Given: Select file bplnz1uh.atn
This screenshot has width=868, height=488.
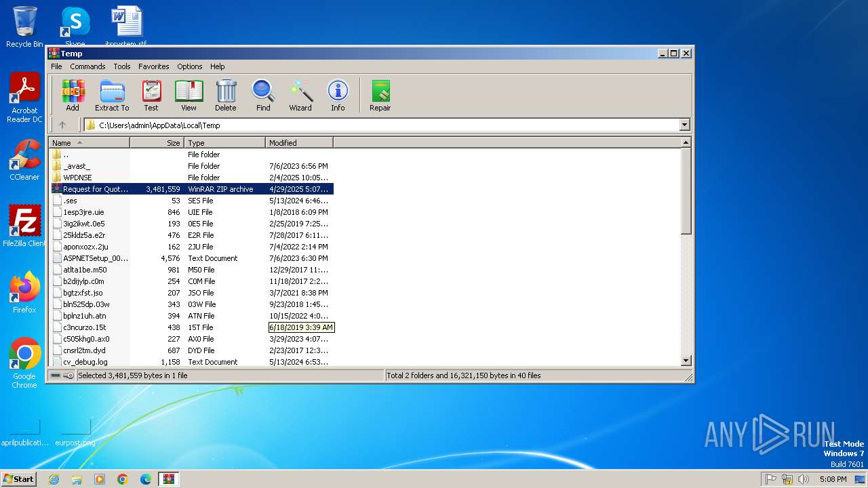Looking at the screenshot, I should [x=191, y=316].
